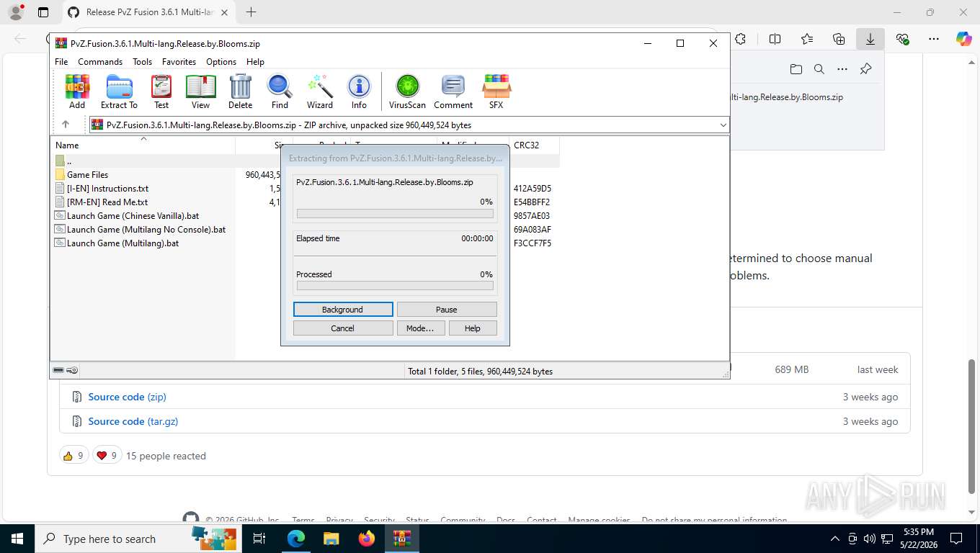The height and width of the screenshot is (553, 980).
Task: Open Source code (zip) link
Action: coord(127,397)
